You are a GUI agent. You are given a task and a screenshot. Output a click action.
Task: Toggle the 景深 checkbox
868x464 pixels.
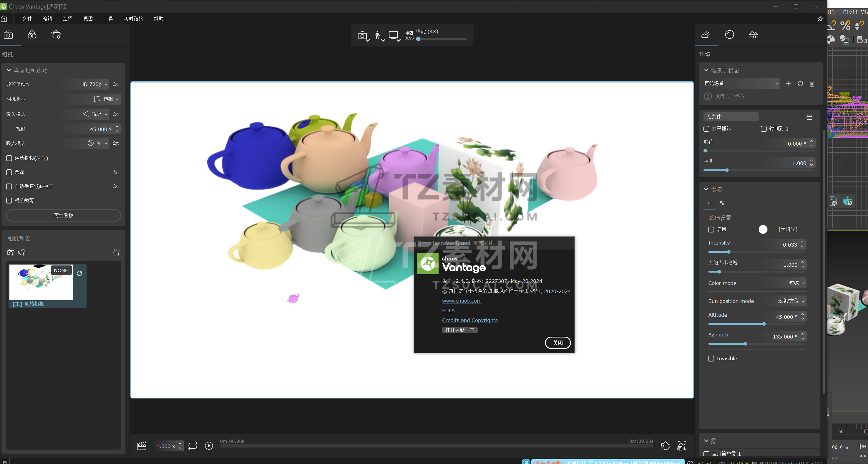coord(9,172)
